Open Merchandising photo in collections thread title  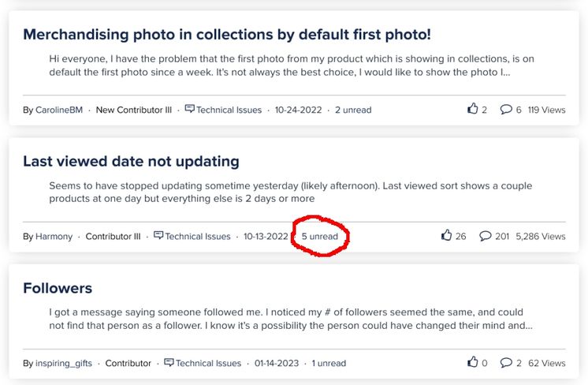coord(227,35)
